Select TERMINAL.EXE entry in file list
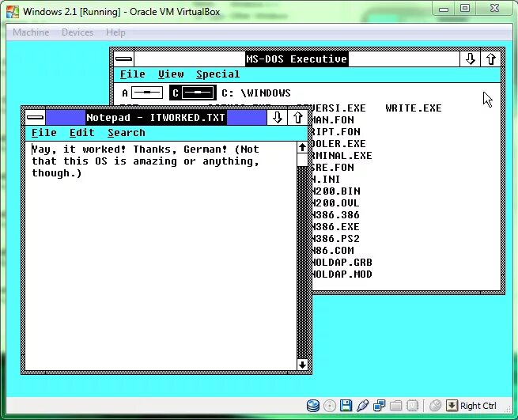 tap(342, 156)
